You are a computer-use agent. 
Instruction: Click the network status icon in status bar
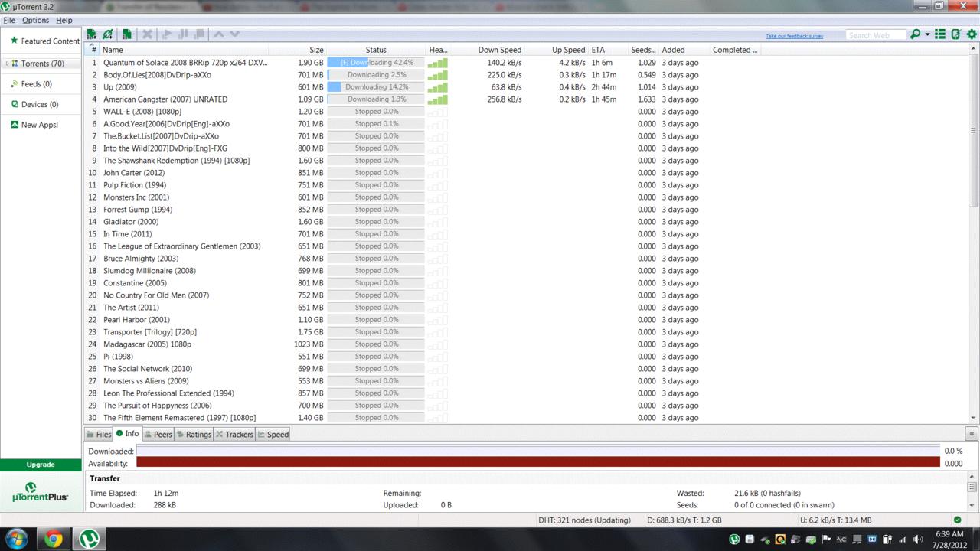[x=956, y=520]
